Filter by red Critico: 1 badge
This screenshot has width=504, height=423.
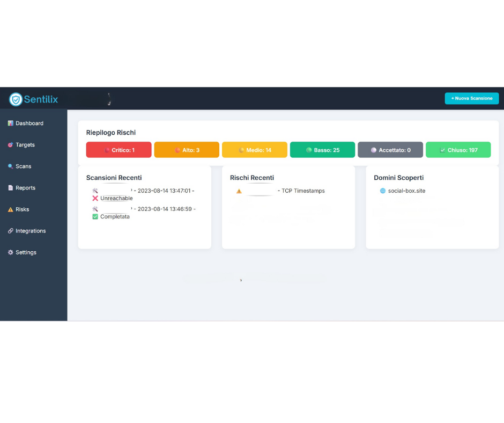coord(118,150)
